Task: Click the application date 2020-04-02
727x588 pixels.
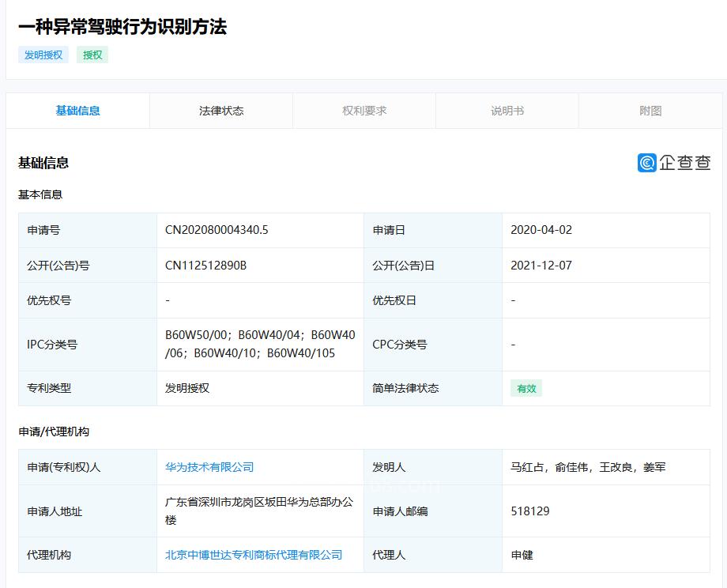Action: click(x=541, y=230)
